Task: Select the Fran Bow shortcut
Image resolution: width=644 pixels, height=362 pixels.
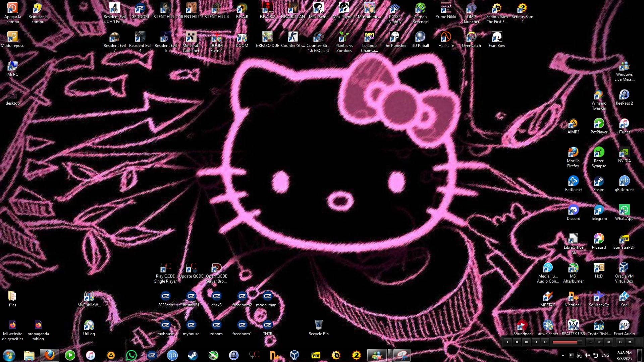Action: [x=497, y=40]
